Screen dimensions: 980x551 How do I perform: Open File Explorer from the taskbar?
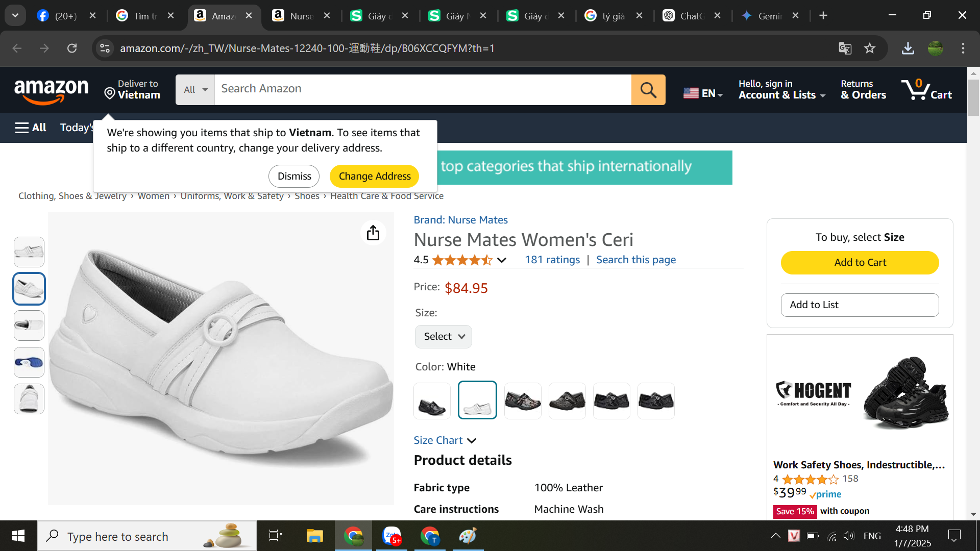point(314,536)
